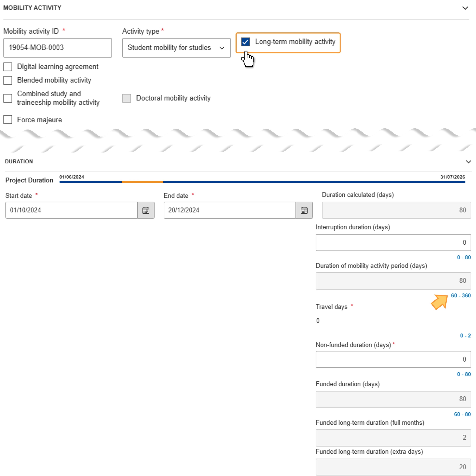Enable Digital learning agreement checkbox
This screenshot has height=476, width=476.
click(x=8, y=67)
